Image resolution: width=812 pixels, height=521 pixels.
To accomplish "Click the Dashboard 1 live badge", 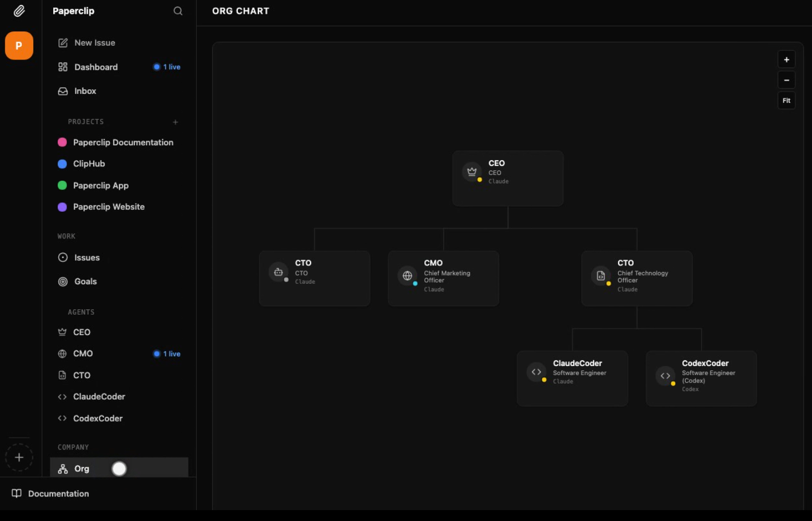I will 166,67.
